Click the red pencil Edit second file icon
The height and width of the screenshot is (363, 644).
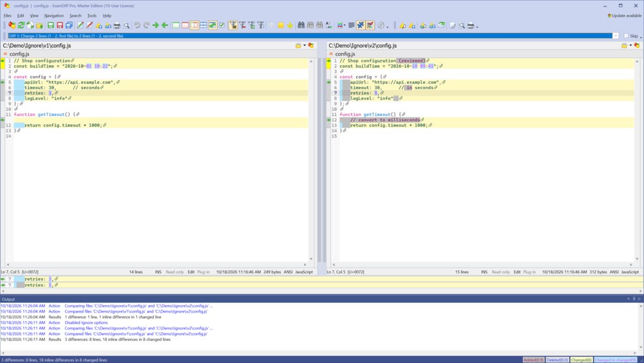click(x=89, y=26)
